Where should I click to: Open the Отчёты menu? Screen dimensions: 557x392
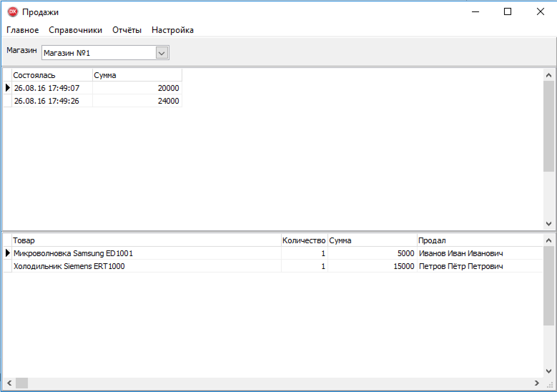click(127, 30)
